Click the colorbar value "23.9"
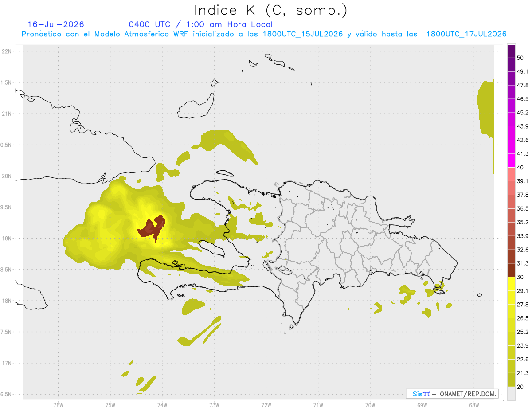This screenshot has width=532, height=411. (523, 346)
